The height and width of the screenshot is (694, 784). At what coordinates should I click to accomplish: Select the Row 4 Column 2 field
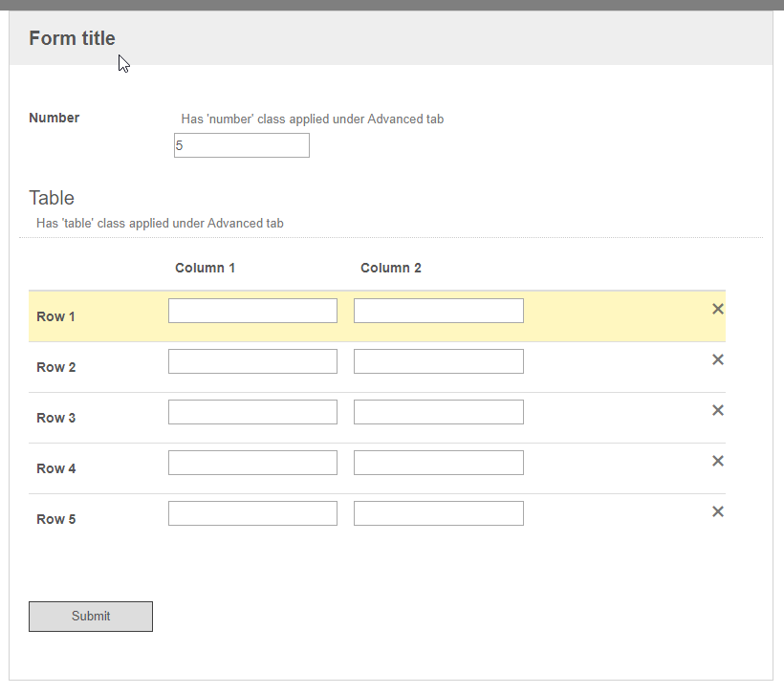[439, 463]
